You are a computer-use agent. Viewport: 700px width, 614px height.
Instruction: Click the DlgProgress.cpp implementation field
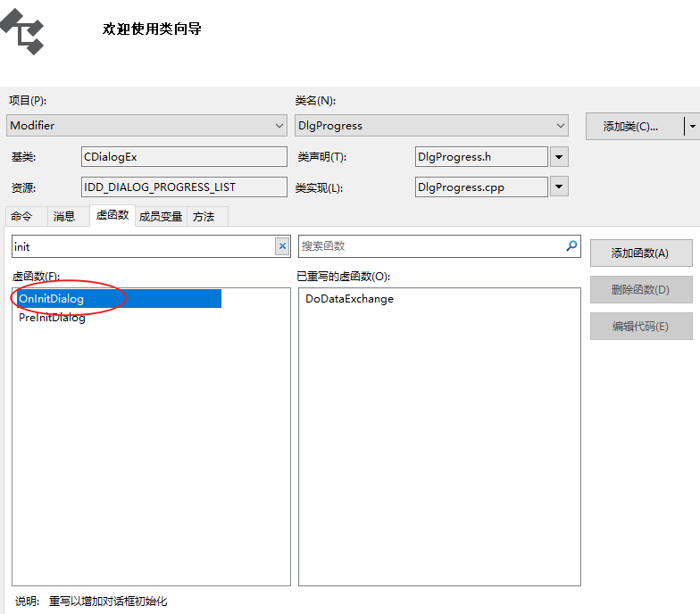(x=481, y=187)
